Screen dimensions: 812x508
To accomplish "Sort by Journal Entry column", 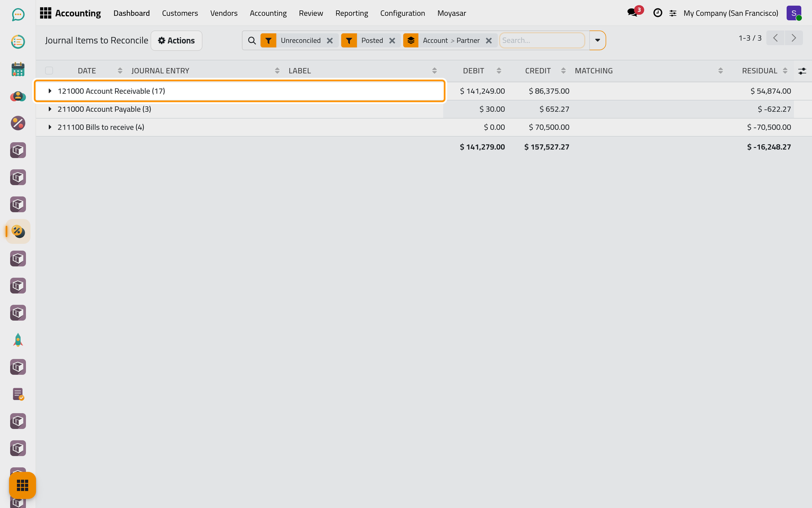I will [160, 71].
